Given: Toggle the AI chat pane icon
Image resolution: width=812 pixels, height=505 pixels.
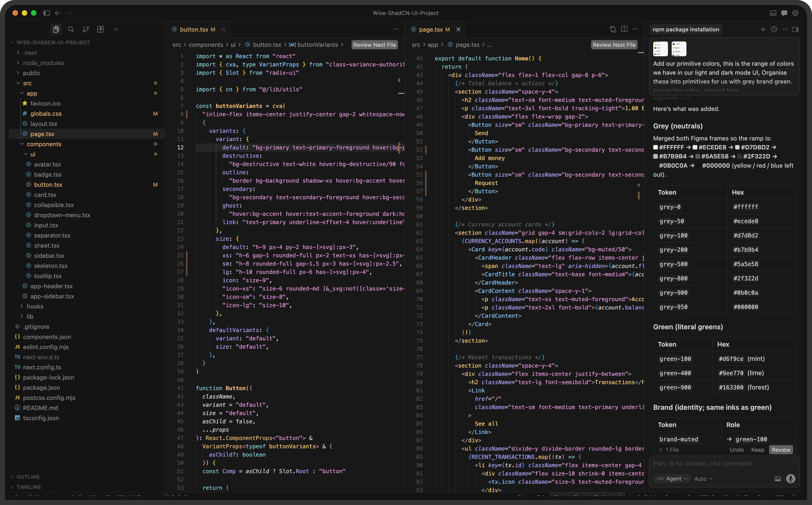Looking at the screenshot, I should [784, 13].
